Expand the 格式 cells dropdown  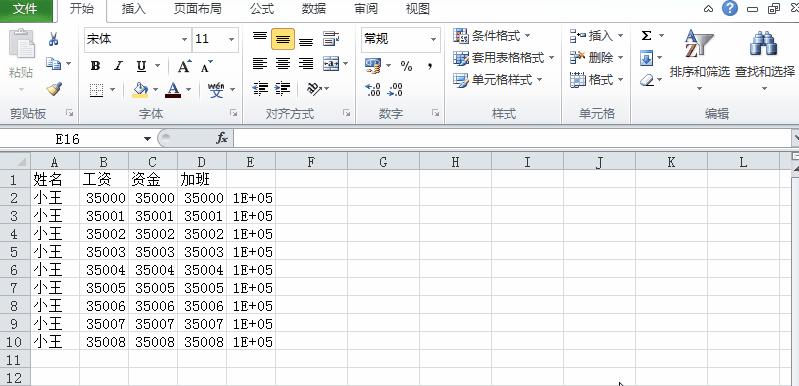tap(620, 80)
